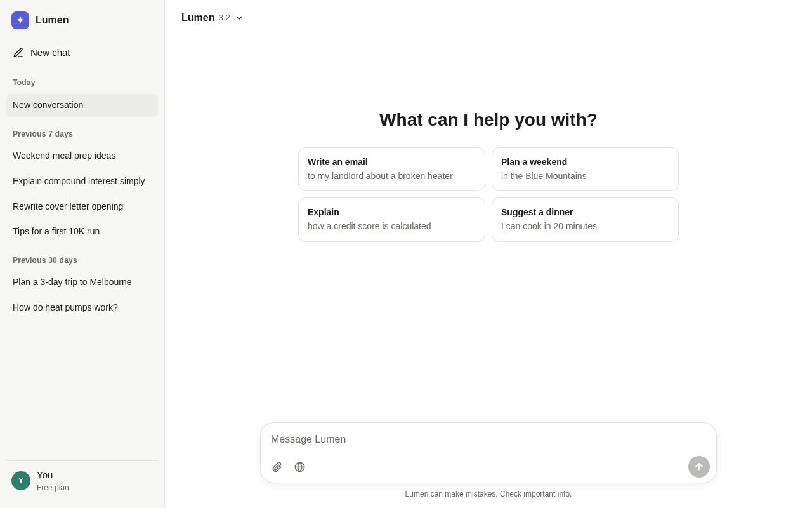
Task: Choose the Write an email suggestion
Action: (391, 170)
